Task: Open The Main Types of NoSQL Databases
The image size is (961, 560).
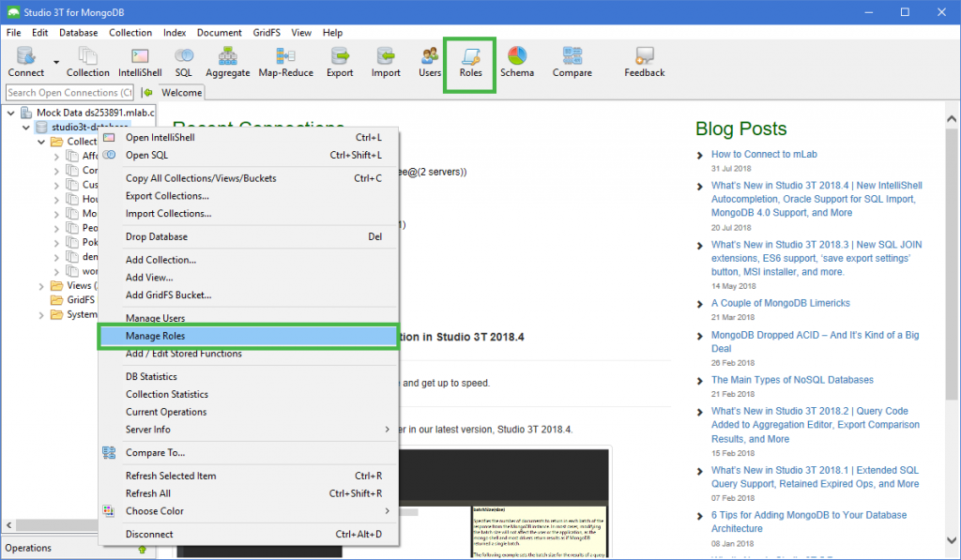Action: click(792, 380)
